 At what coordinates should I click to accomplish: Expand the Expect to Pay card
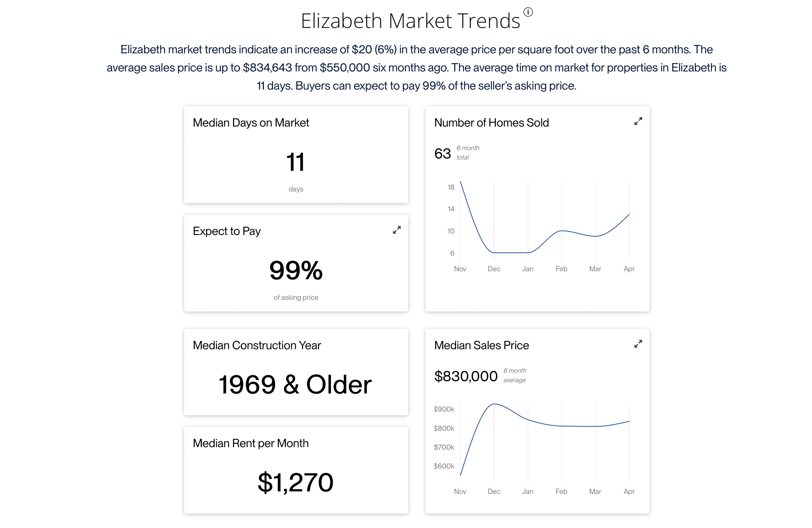[397, 230]
